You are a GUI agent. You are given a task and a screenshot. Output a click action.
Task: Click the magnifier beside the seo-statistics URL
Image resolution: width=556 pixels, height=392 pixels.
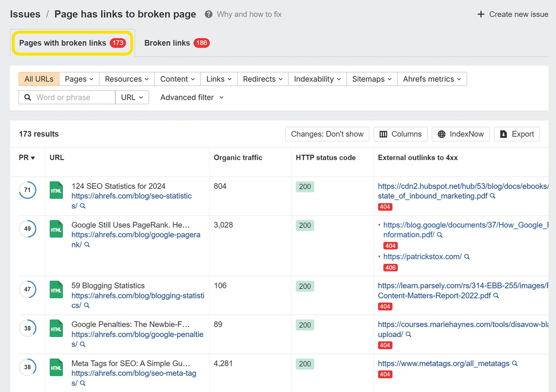point(83,206)
